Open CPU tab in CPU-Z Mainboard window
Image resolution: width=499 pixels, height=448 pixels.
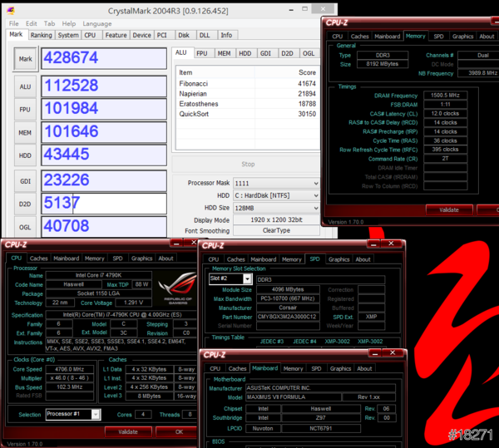click(215, 368)
